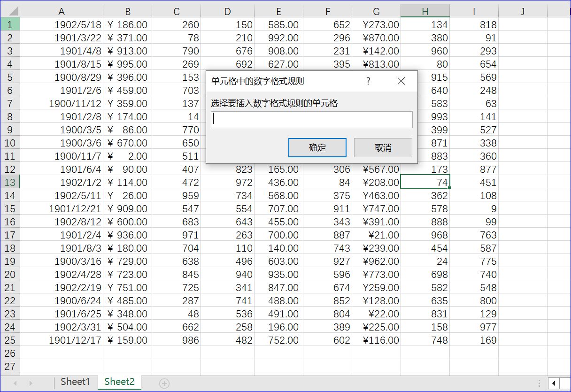Click cell B16 showing ¥ 600.00
571x392 pixels.
click(128, 222)
